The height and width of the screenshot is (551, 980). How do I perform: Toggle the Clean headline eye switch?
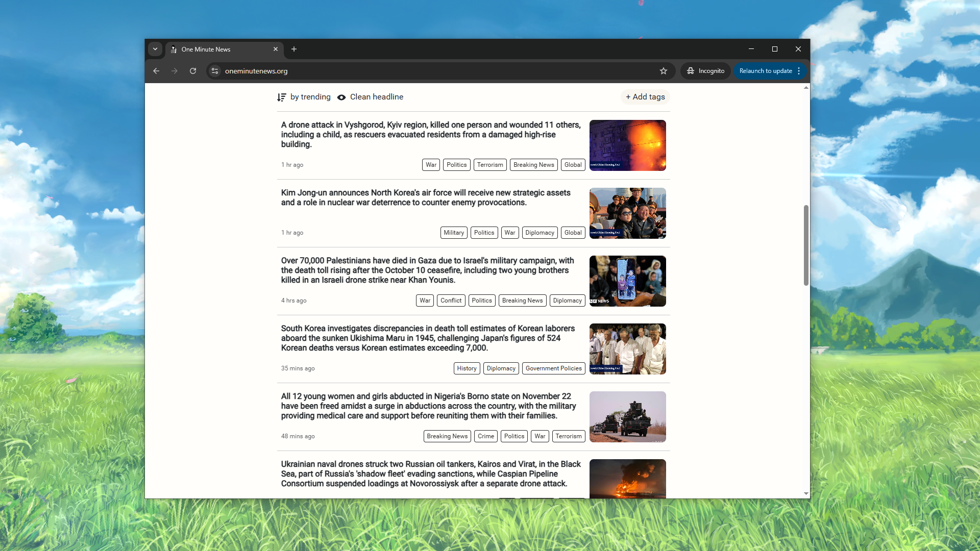point(341,97)
